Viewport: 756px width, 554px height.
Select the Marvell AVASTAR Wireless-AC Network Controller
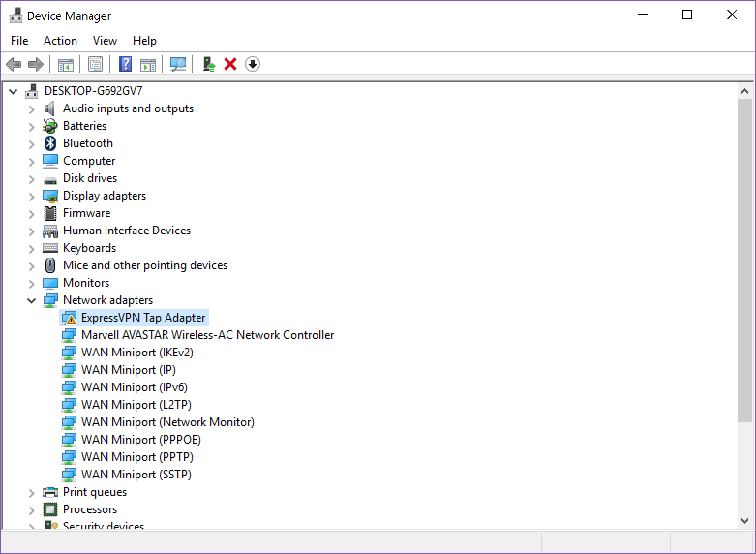208,335
